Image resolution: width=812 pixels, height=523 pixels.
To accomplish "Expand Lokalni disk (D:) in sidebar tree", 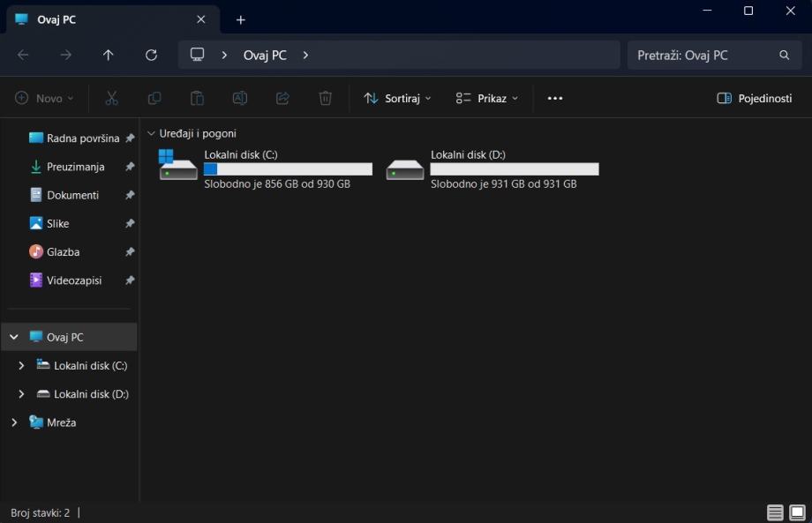I will tap(21, 394).
